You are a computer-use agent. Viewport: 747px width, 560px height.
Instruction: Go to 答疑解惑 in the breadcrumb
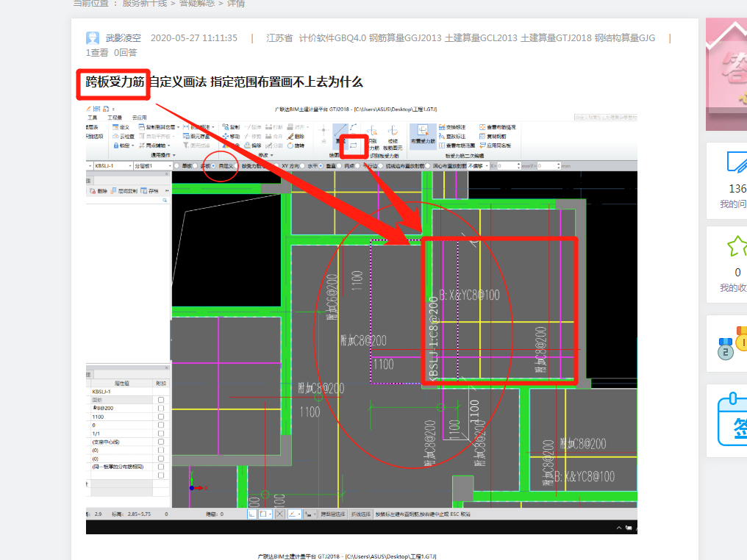coord(197,4)
